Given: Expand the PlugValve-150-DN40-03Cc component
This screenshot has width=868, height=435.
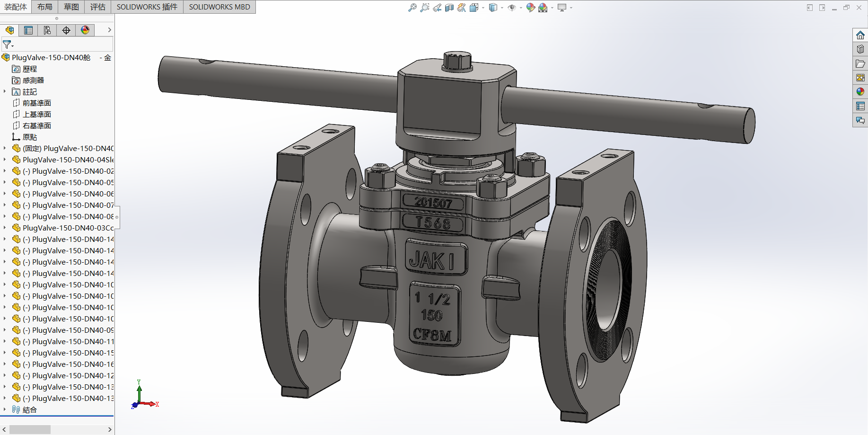Looking at the screenshot, I should tap(5, 228).
